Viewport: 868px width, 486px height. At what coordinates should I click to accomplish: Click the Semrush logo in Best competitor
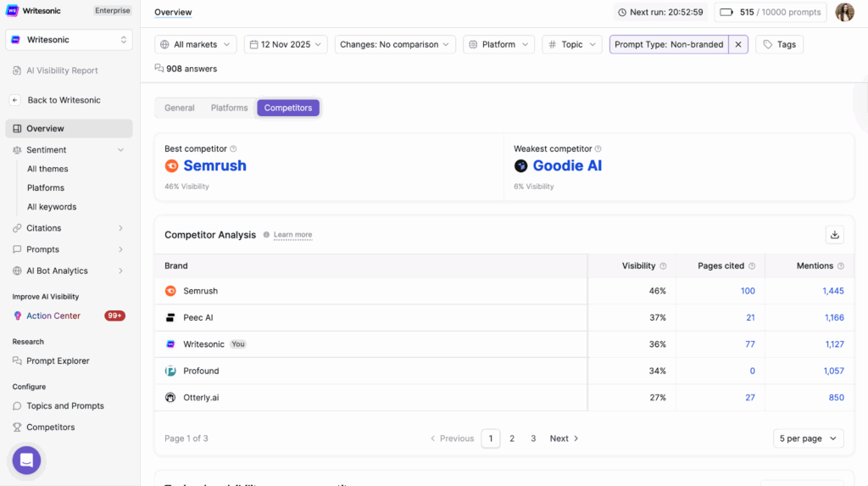point(171,165)
